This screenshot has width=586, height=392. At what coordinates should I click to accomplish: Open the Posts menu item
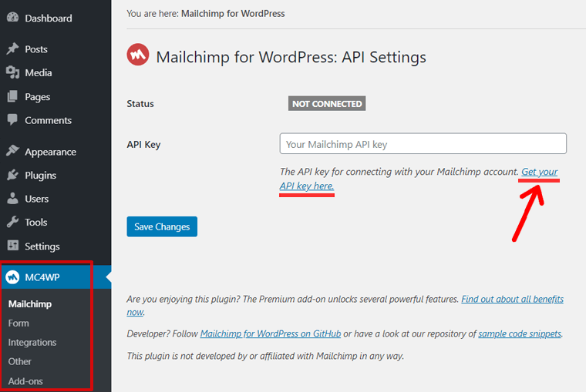point(36,49)
